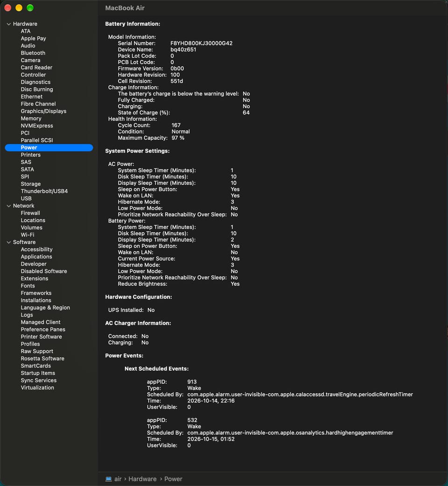Collapse the Hardware section chevron
The width and height of the screenshot is (448, 486).
tap(9, 24)
